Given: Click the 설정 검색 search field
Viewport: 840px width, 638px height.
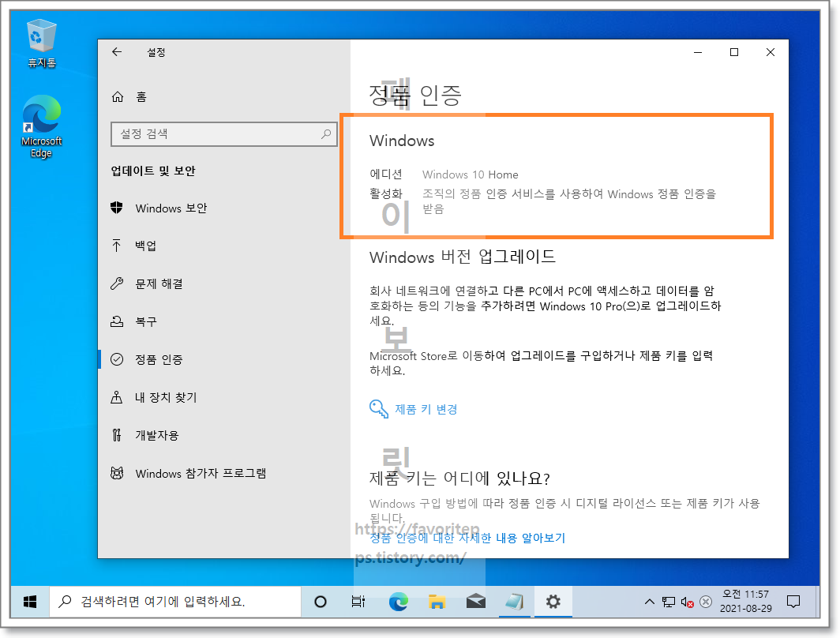Looking at the screenshot, I should pyautogui.click(x=223, y=134).
